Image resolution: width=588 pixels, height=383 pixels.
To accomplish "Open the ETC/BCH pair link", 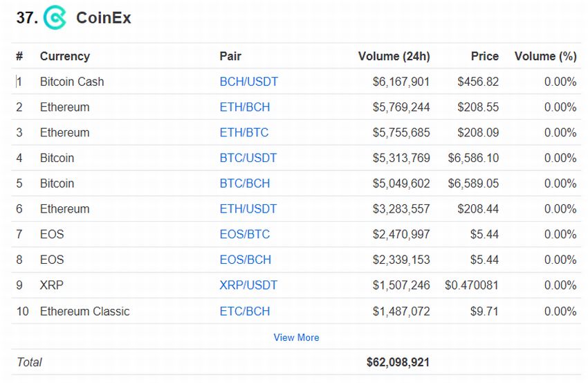I will tap(244, 311).
